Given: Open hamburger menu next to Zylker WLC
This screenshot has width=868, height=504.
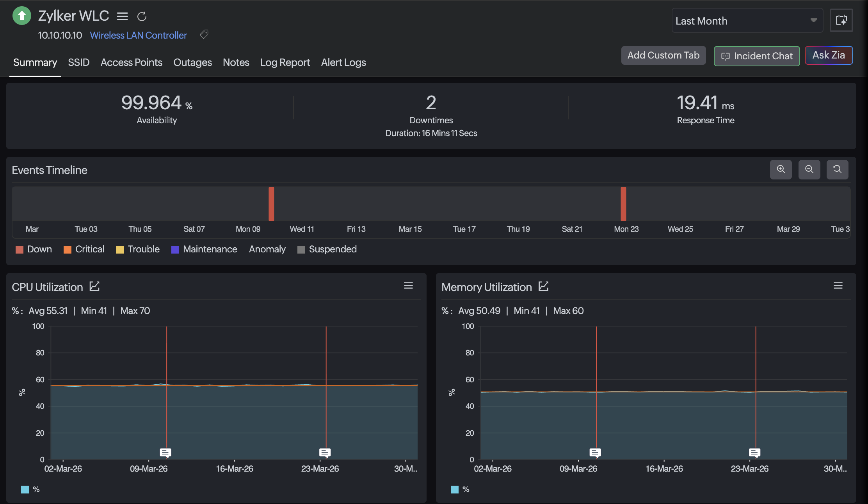Looking at the screenshot, I should 123,16.
